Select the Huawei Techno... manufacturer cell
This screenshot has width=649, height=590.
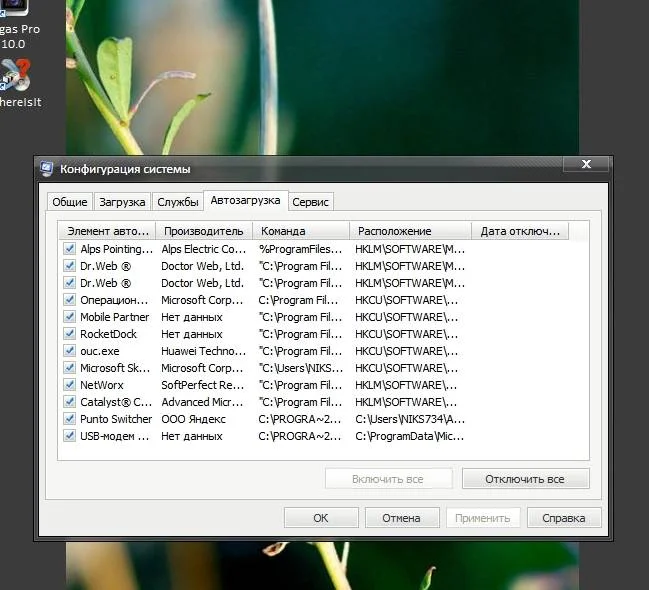204,351
